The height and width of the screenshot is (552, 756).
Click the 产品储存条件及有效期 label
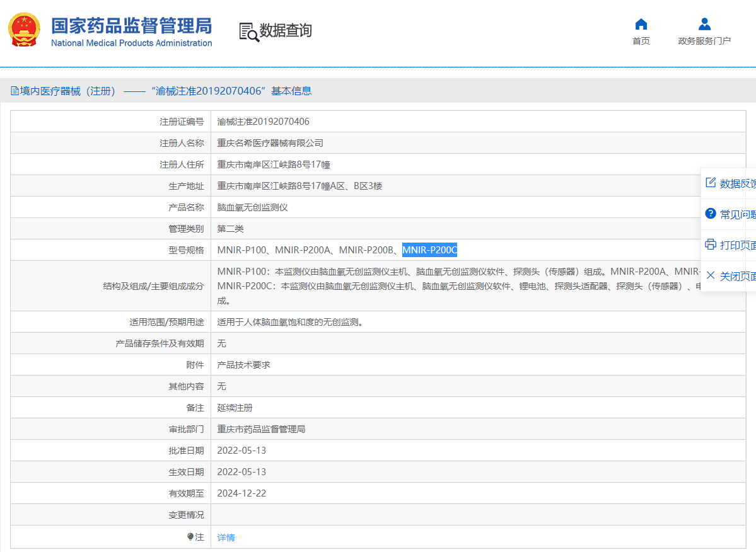coord(160,343)
